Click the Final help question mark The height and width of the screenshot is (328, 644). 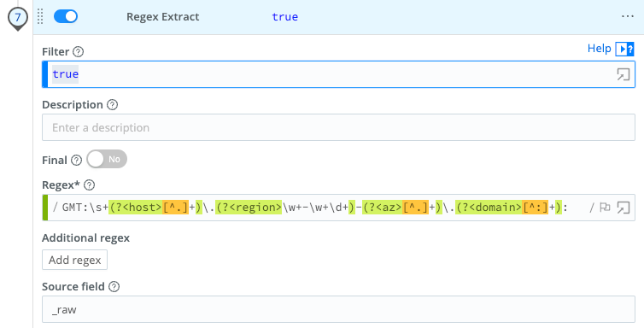[x=76, y=160]
